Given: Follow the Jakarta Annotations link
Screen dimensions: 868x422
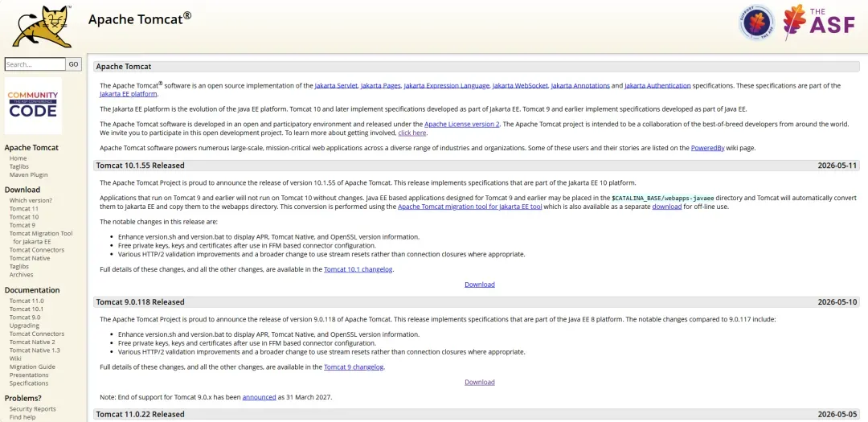Looking at the screenshot, I should [580, 86].
